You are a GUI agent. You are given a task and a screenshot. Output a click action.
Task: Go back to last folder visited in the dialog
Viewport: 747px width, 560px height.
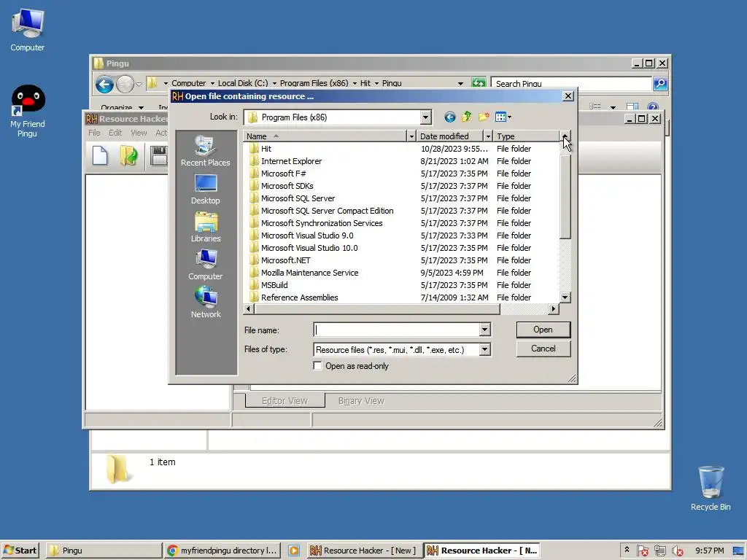(449, 117)
